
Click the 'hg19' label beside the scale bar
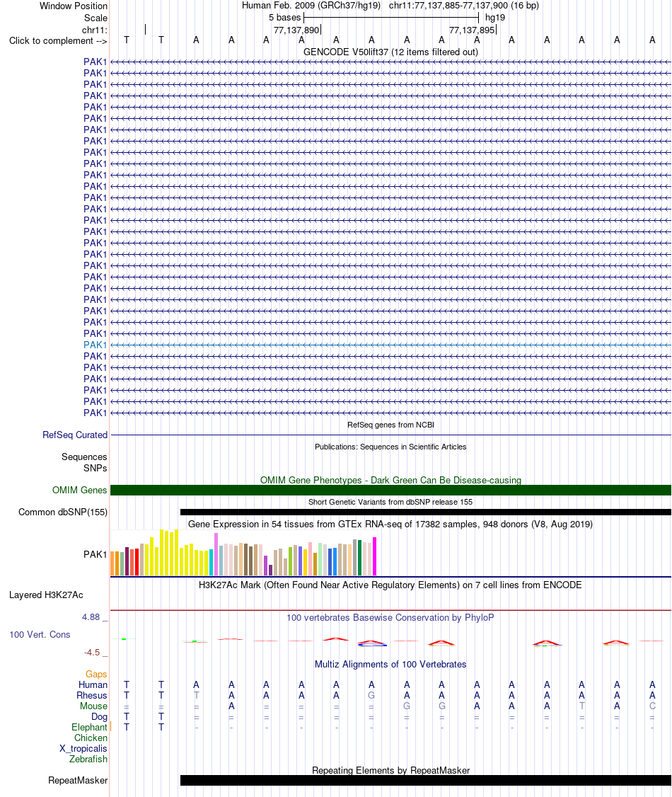pyautogui.click(x=494, y=17)
